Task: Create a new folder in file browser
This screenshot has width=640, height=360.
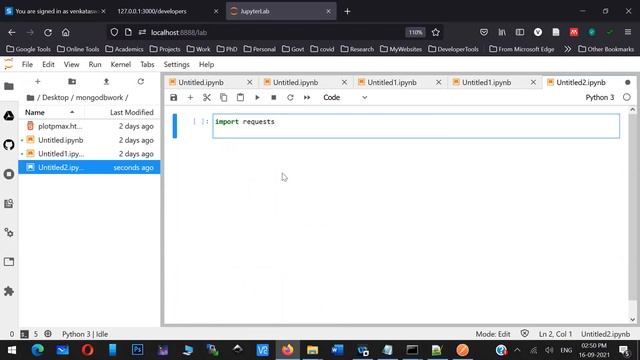Action: (72, 82)
